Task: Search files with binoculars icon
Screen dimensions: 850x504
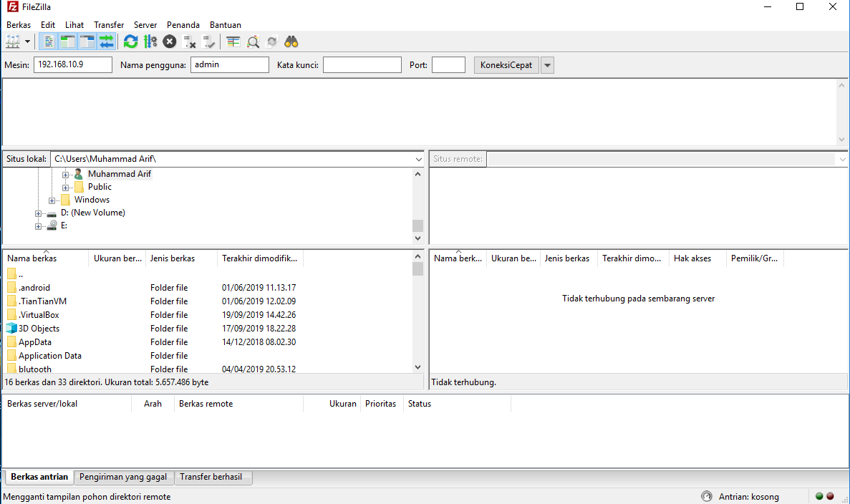Action: pyautogui.click(x=291, y=42)
